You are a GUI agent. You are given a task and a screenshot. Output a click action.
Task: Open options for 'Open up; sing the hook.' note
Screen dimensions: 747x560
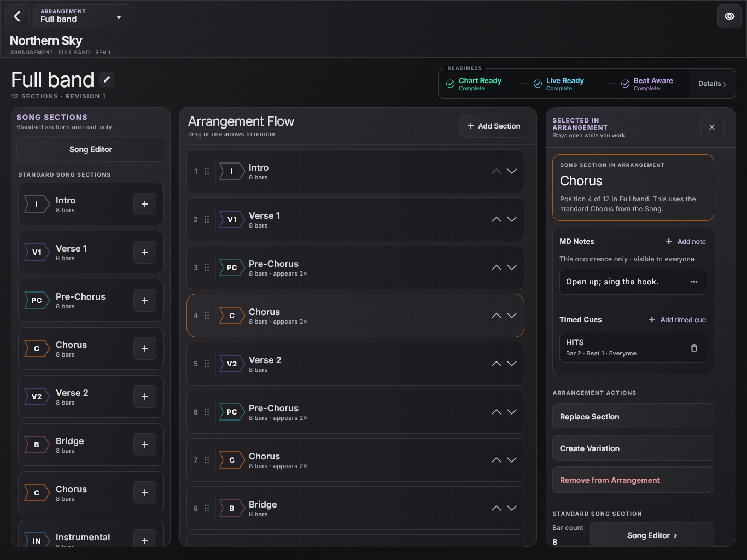coord(694,282)
